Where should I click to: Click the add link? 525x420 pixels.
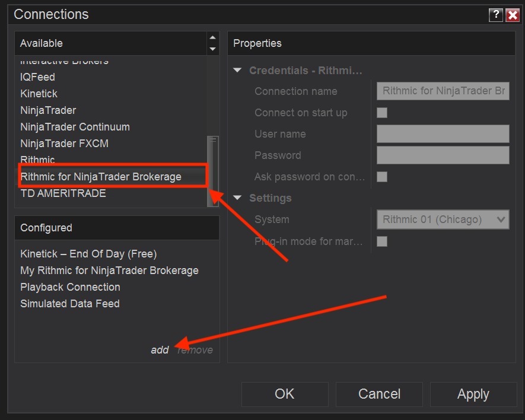click(160, 350)
